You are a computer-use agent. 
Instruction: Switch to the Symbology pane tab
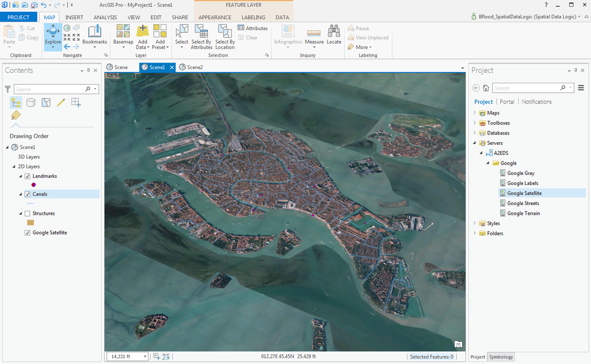click(x=501, y=357)
